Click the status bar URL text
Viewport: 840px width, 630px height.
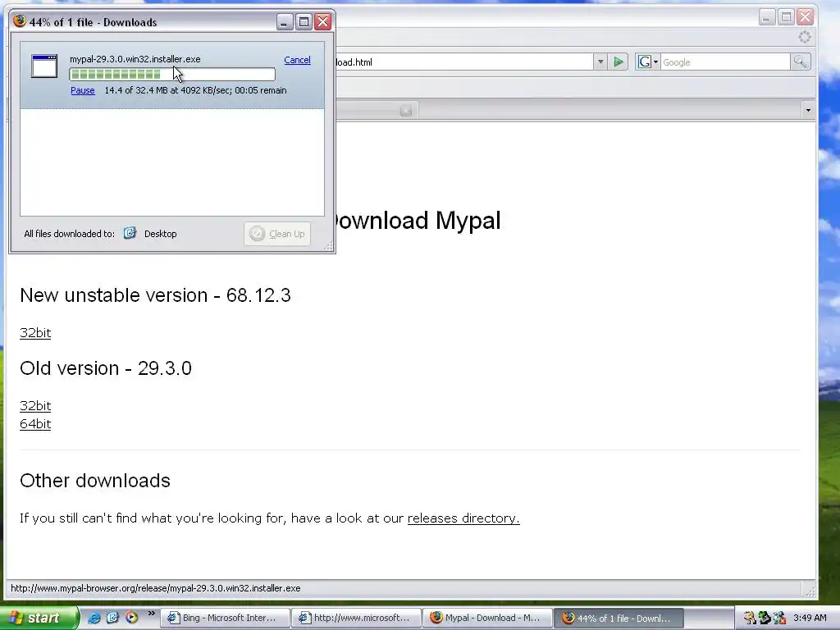[x=155, y=588]
